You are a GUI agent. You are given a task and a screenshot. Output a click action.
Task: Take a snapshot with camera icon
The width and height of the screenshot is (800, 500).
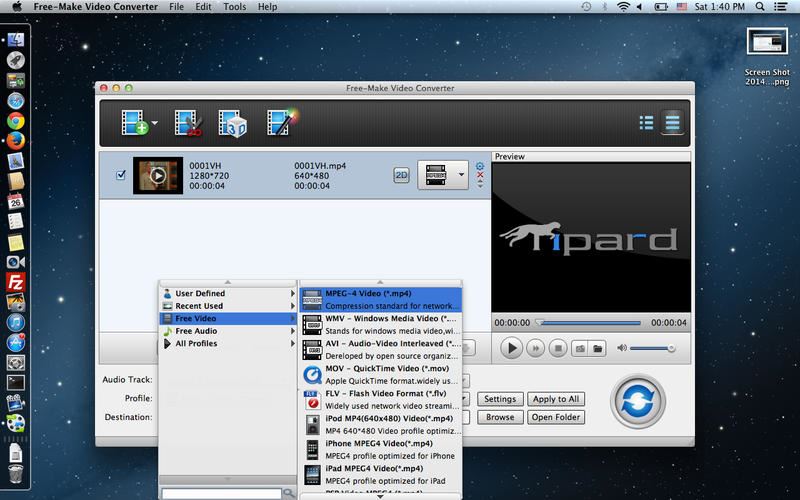click(x=580, y=348)
